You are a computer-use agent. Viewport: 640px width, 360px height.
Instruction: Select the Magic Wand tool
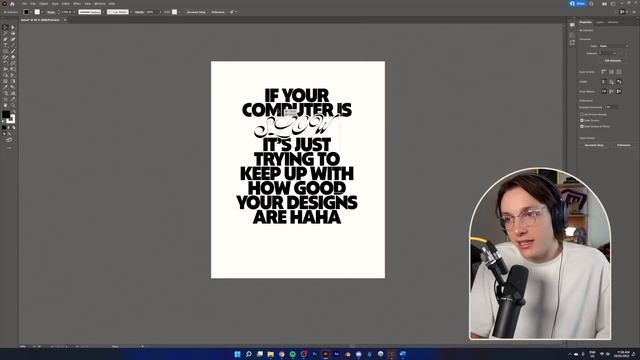(x=5, y=33)
